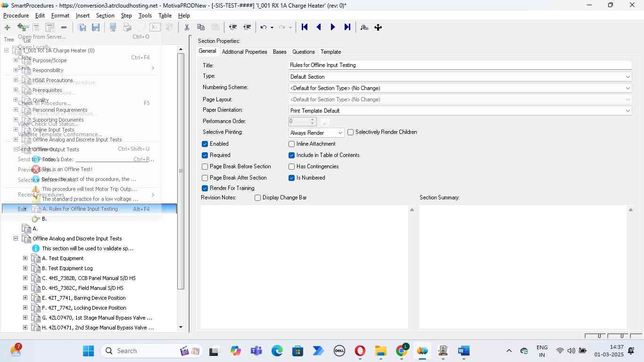The image size is (644, 362).
Task: Click the four-way Move arrows icon
Action: [x=378, y=27]
